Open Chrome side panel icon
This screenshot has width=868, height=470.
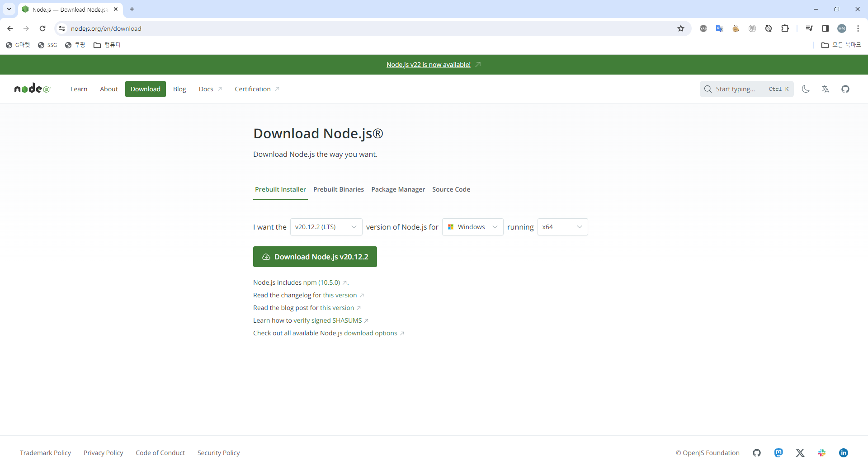tap(826, 28)
